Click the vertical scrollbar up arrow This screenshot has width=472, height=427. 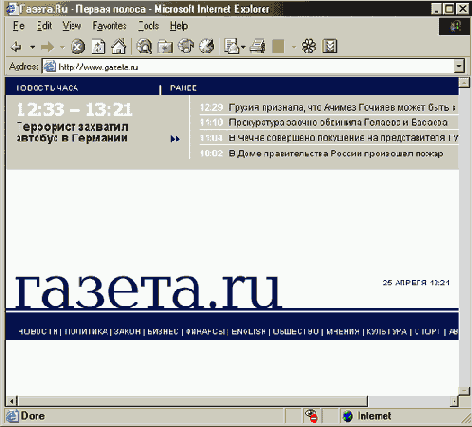coord(464,82)
